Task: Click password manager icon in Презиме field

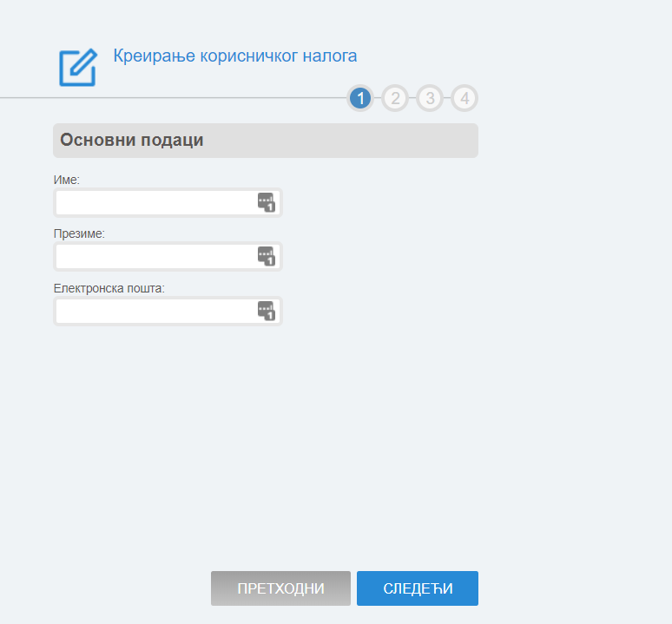Action: (267, 256)
